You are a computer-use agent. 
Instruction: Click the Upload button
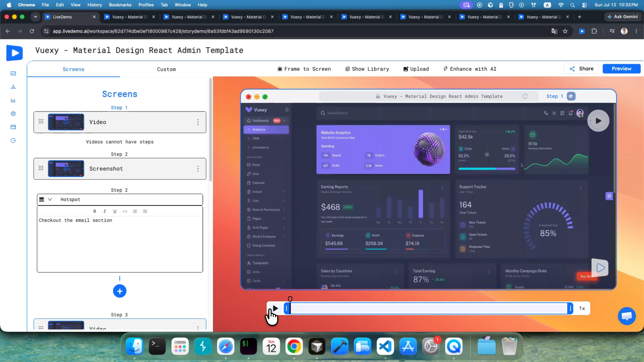416,69
